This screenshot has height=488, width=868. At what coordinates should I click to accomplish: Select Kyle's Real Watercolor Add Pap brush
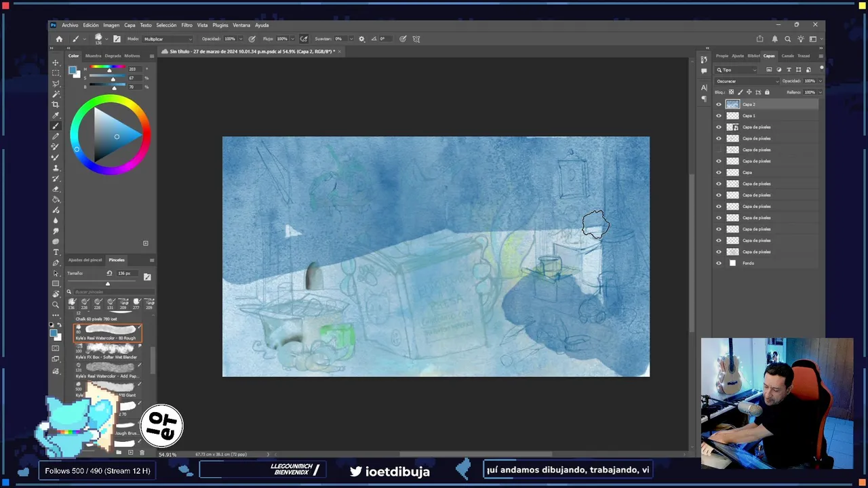108,371
